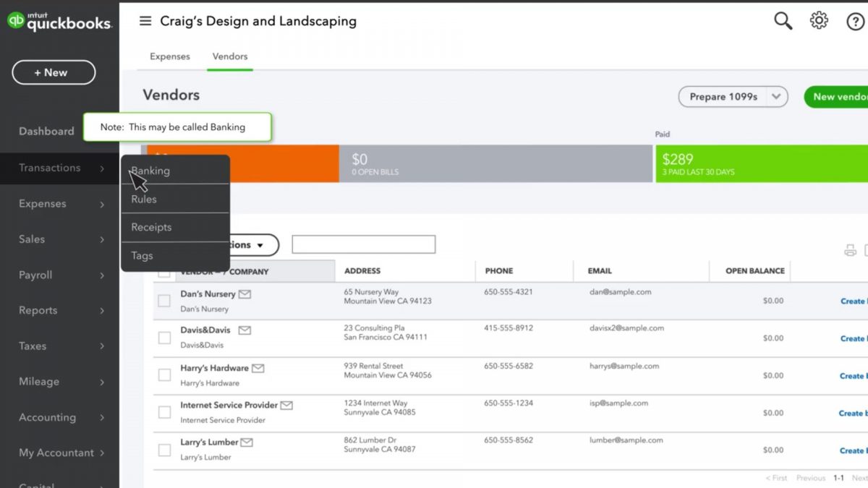Open the Harry's Hardware vendor name link

point(214,368)
